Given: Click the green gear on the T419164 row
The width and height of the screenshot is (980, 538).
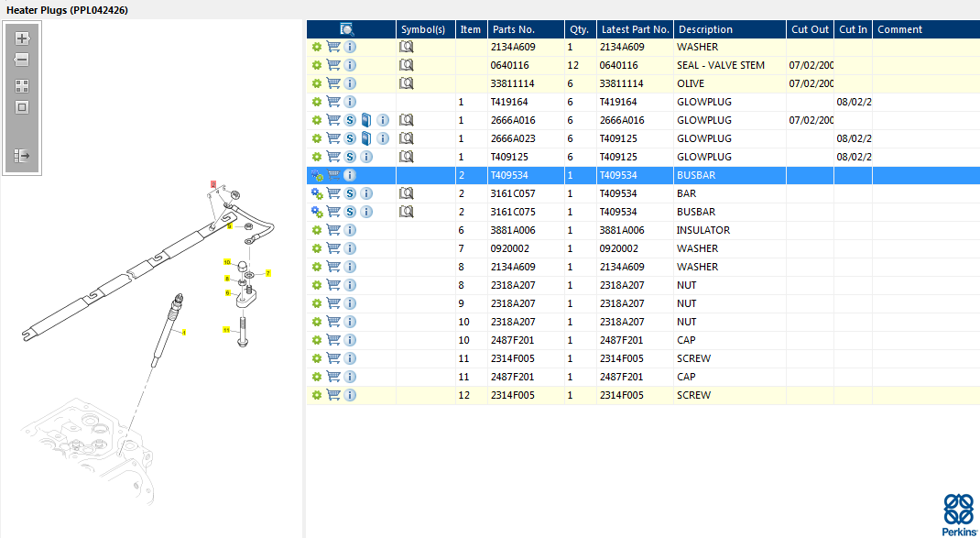Looking at the screenshot, I should coord(316,102).
